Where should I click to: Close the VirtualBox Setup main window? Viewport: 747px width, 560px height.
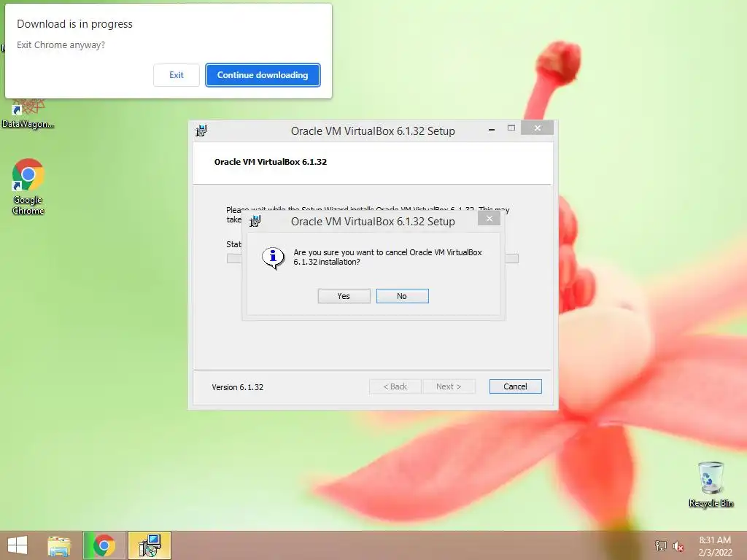pos(538,128)
